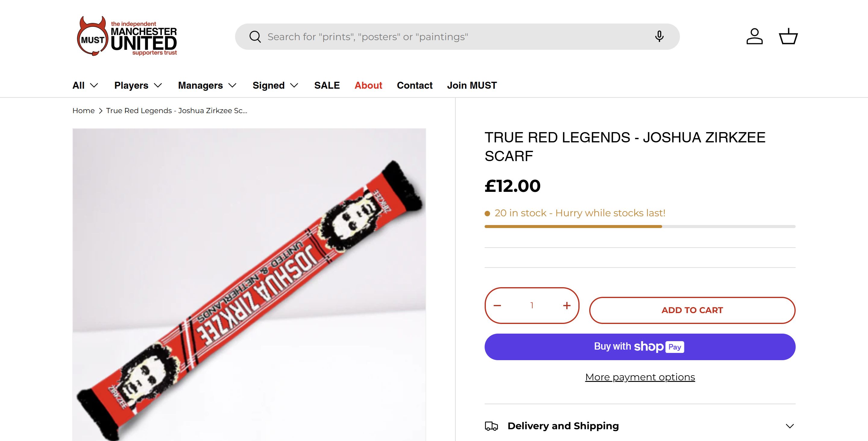Viewport: 868px width, 441px height.
Task: Click the stock level progress bar
Action: pos(640,227)
